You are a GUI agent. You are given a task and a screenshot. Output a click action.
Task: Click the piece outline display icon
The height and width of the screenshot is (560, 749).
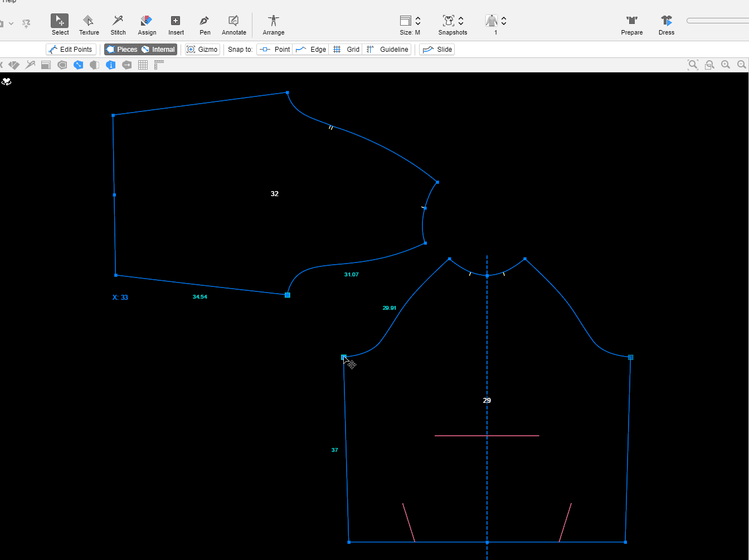(x=62, y=65)
